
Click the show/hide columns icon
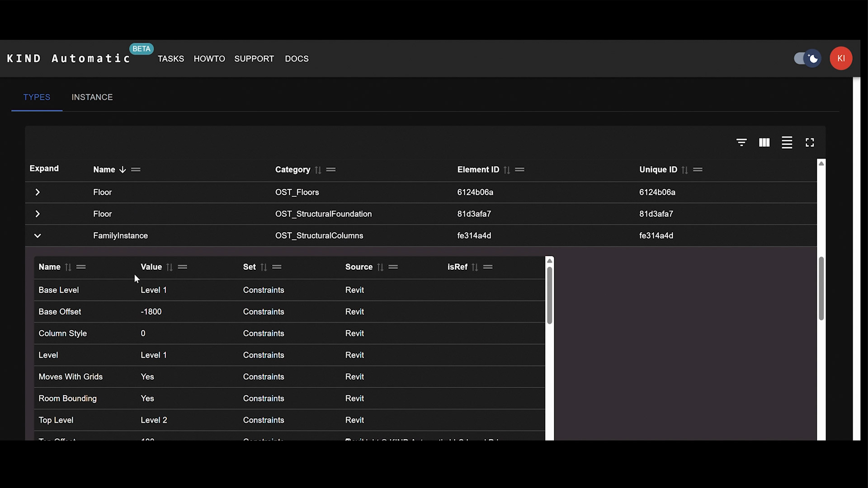(x=764, y=143)
